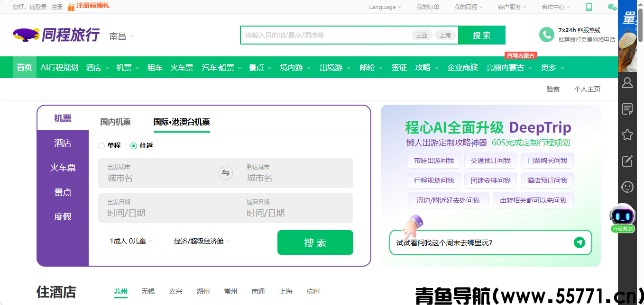Open 我的订单 link

click(428, 7)
